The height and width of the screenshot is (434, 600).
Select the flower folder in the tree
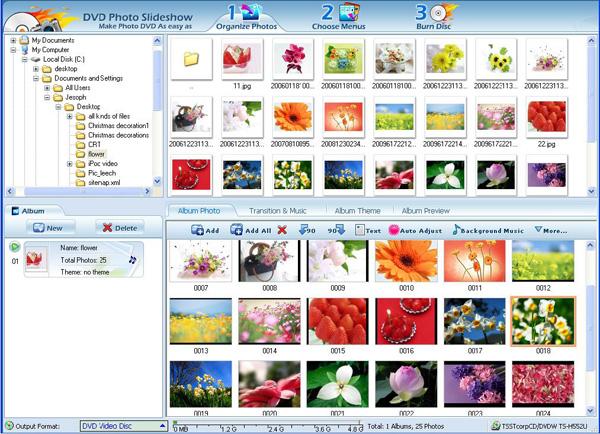(97, 154)
